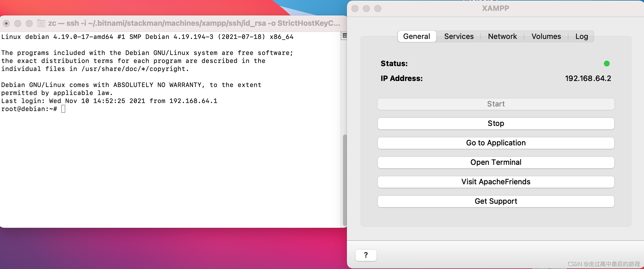
Task: Open help with the question mark button
Action: pyautogui.click(x=366, y=255)
